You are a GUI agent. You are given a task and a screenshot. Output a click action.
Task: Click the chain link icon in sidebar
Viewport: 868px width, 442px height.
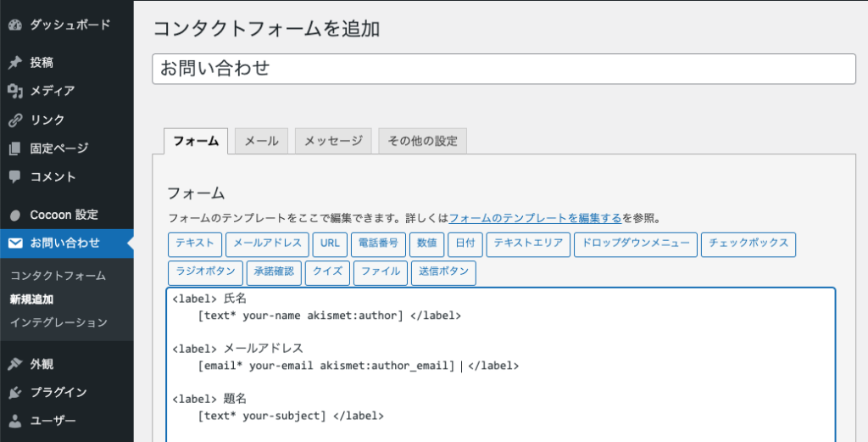pyautogui.click(x=15, y=120)
